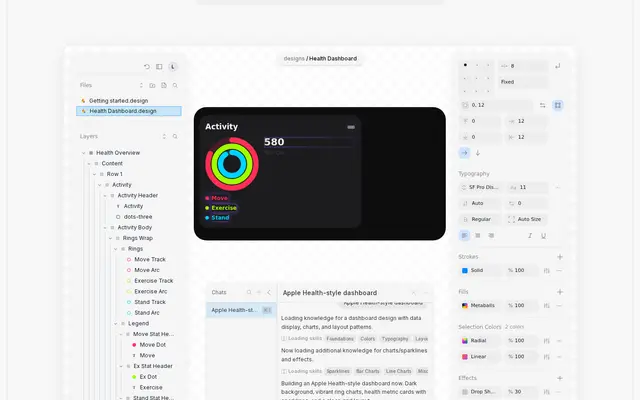Open the SF Pro Display font dropdown
This screenshot has height=400, width=640.
pos(480,187)
